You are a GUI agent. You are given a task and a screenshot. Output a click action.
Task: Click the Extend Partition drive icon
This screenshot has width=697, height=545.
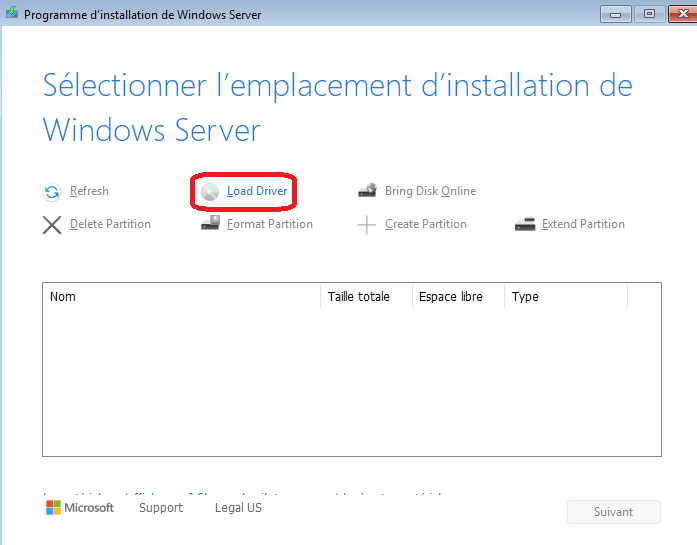(525, 224)
